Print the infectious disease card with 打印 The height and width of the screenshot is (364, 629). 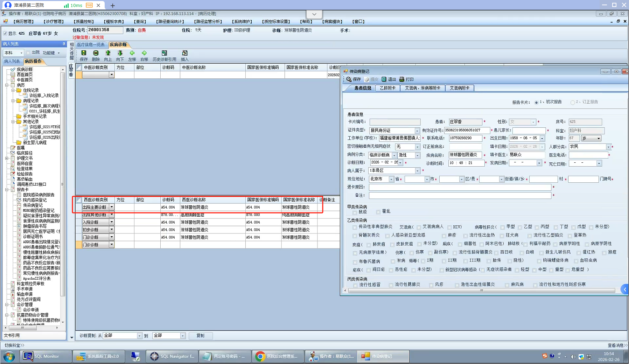coord(406,79)
